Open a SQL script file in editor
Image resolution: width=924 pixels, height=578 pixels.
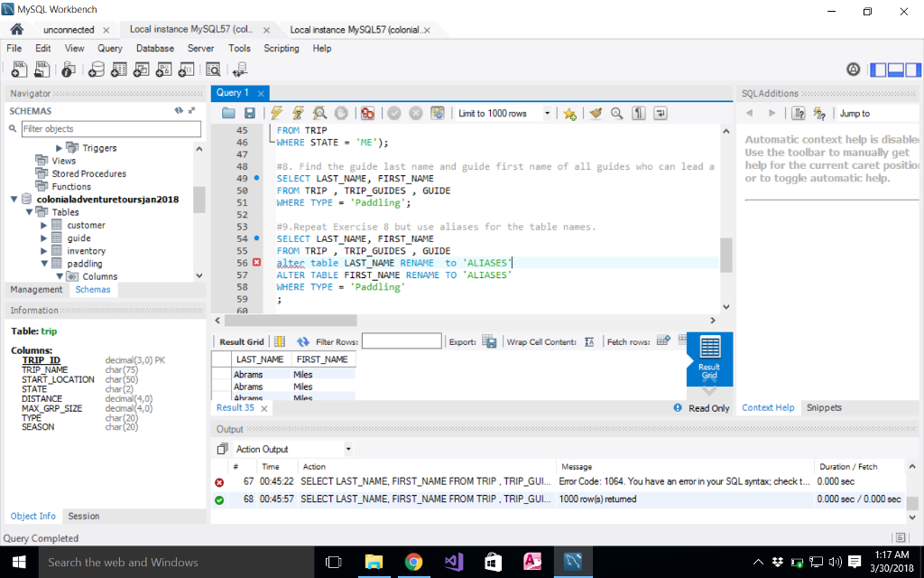tap(228, 114)
